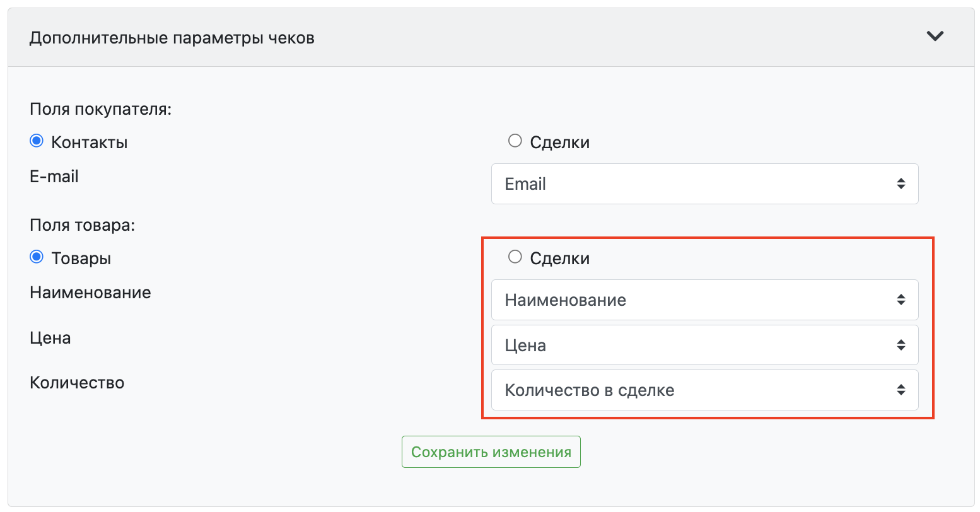Select Сделки radio under Поля товара
Viewport: 980px width, 512px height.
515,257
